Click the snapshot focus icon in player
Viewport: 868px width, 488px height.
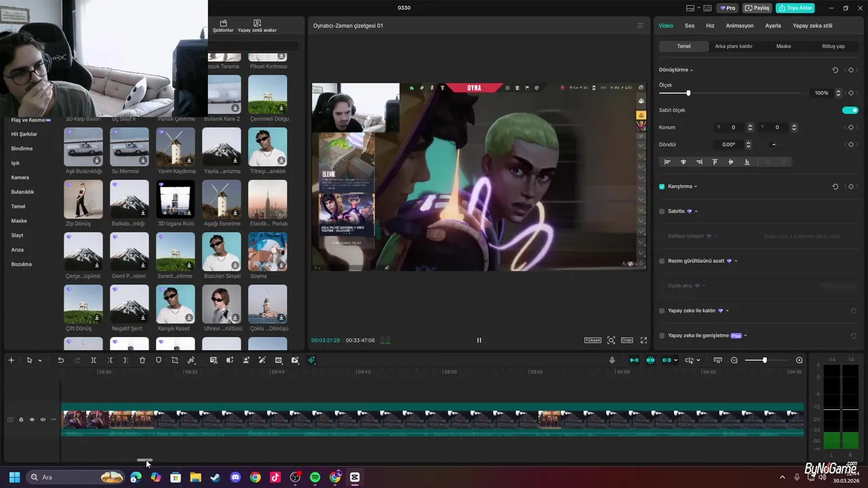tap(611, 340)
